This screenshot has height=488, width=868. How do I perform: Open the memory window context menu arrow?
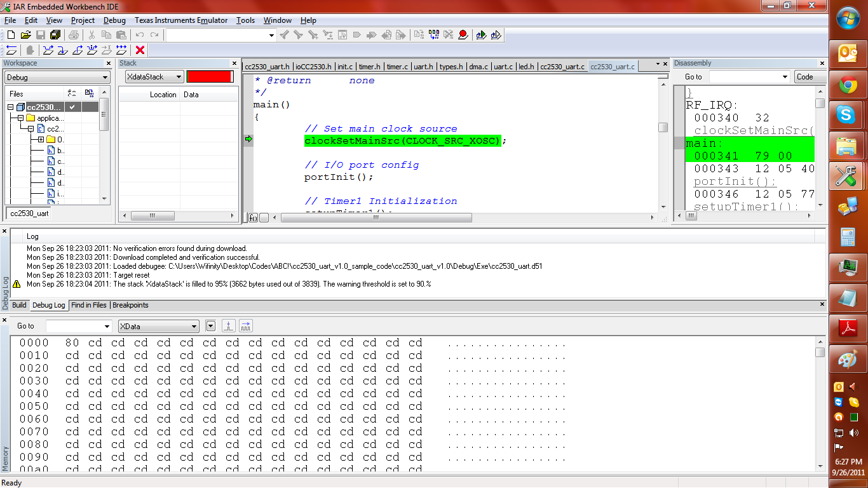[211, 327]
